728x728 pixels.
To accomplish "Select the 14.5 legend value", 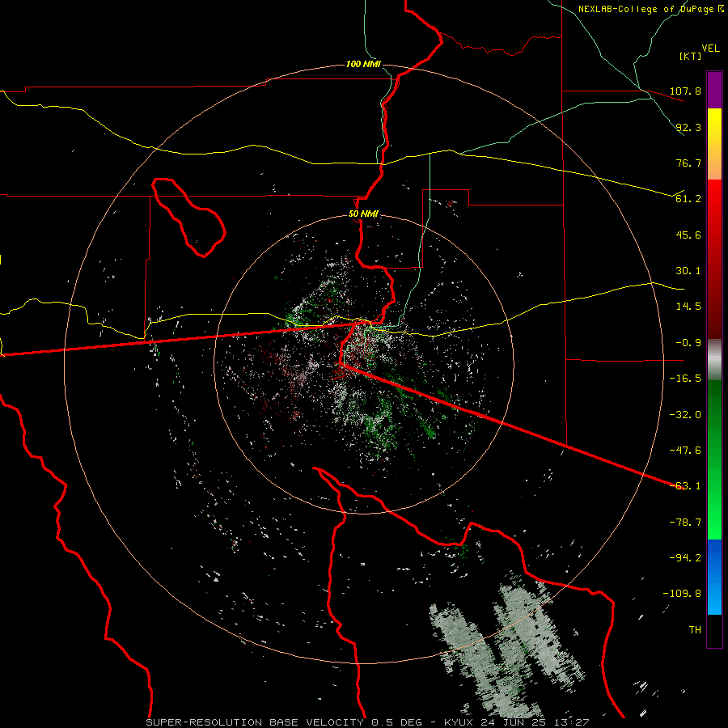I will pyautogui.click(x=688, y=307).
